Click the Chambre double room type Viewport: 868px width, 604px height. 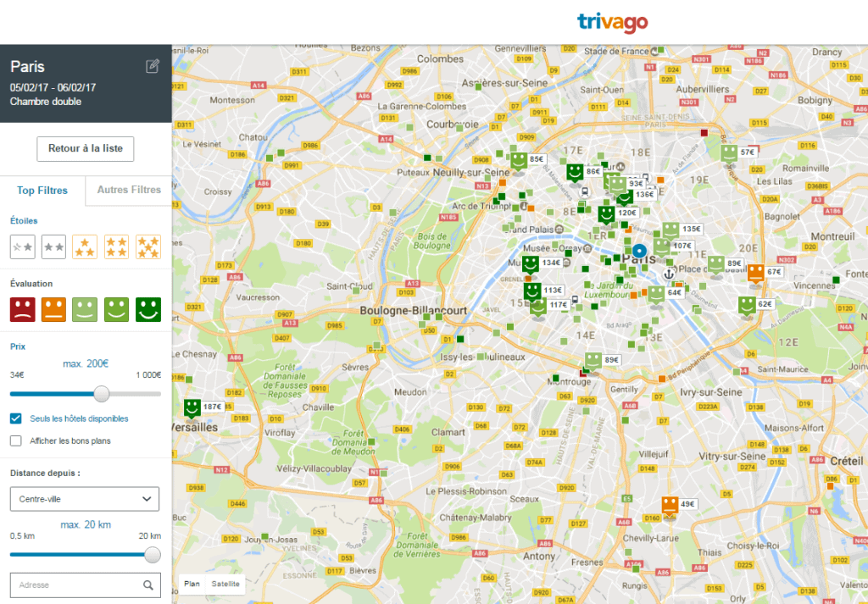(x=46, y=101)
